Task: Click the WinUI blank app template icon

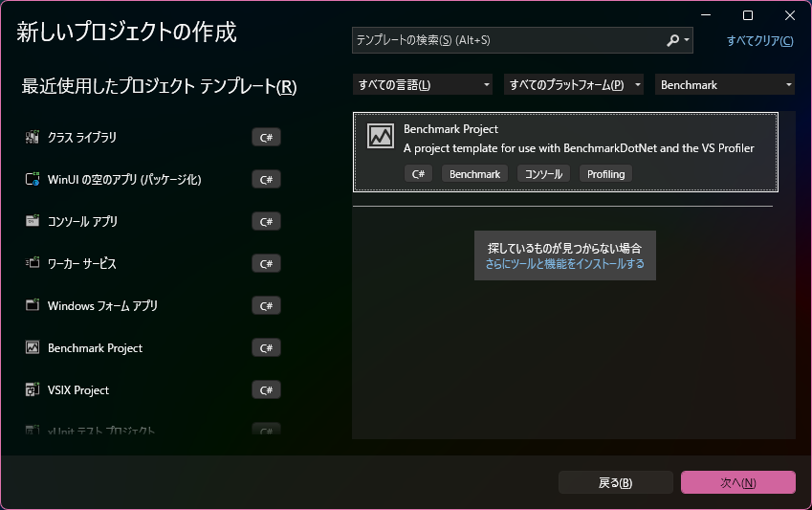Action: 33,179
